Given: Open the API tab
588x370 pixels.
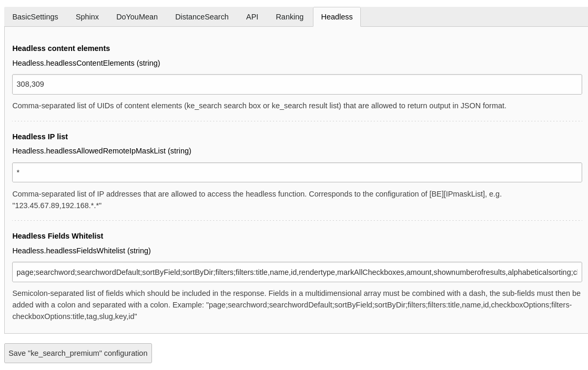Looking at the screenshot, I should pyautogui.click(x=252, y=17).
